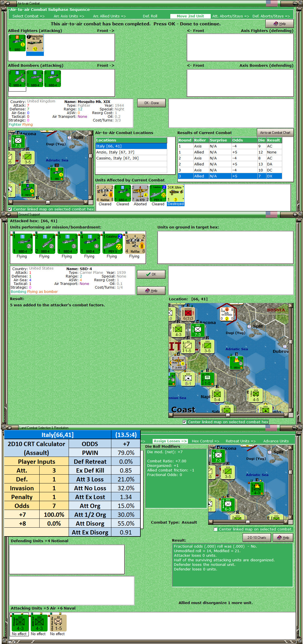Click the scroll-down arrow on Ground Support map

pos(291,410)
